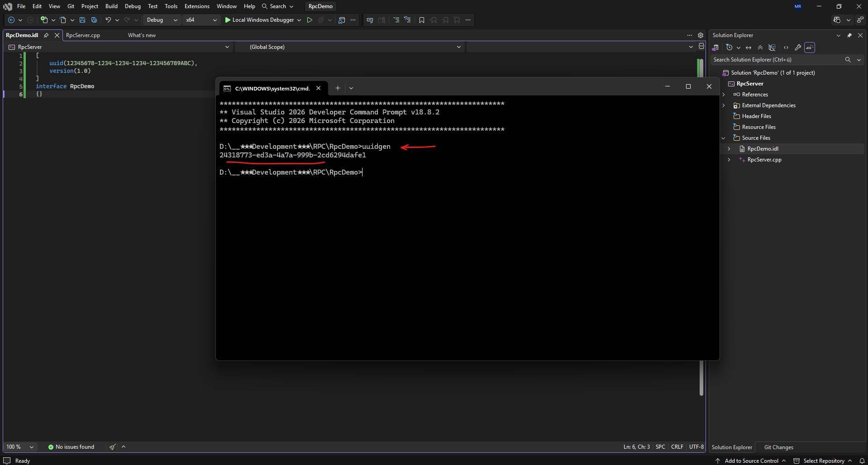Viewport: 868px width, 465px height.
Task: Sync with Active Document arrows icon
Action: coord(749,47)
